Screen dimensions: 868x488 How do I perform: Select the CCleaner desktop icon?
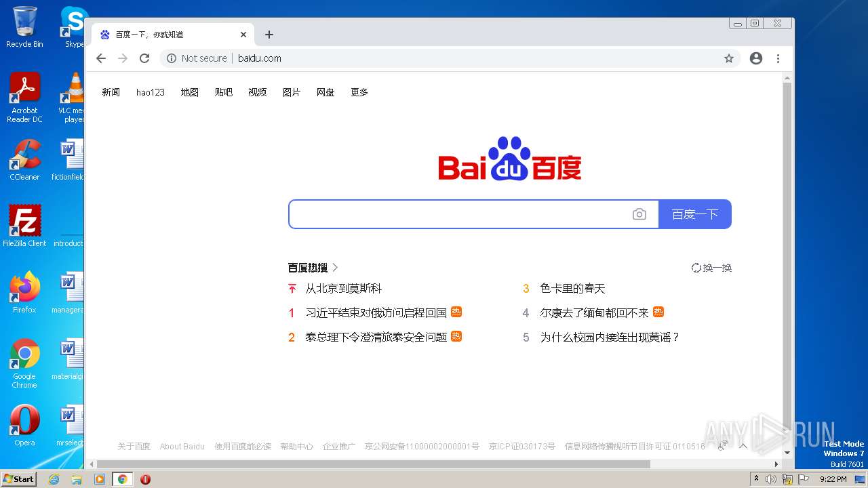pyautogui.click(x=24, y=160)
